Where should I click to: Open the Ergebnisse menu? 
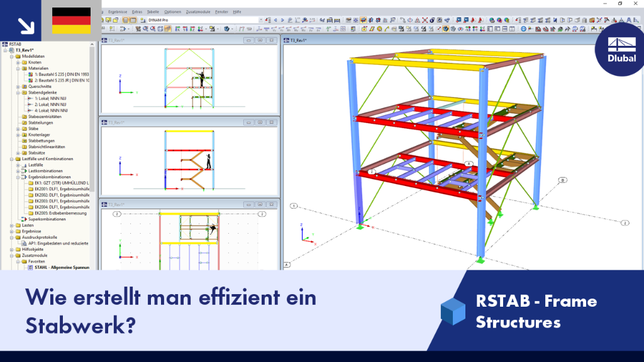click(x=118, y=12)
